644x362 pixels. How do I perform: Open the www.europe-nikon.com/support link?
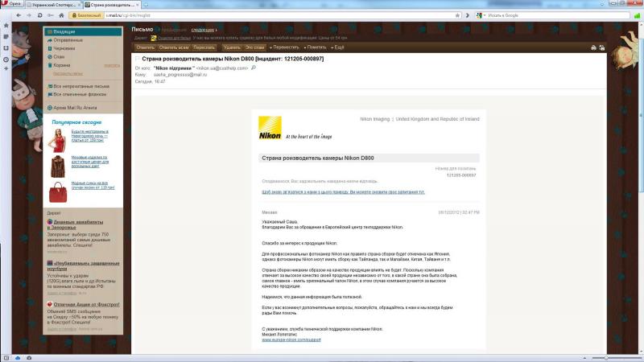291,339
